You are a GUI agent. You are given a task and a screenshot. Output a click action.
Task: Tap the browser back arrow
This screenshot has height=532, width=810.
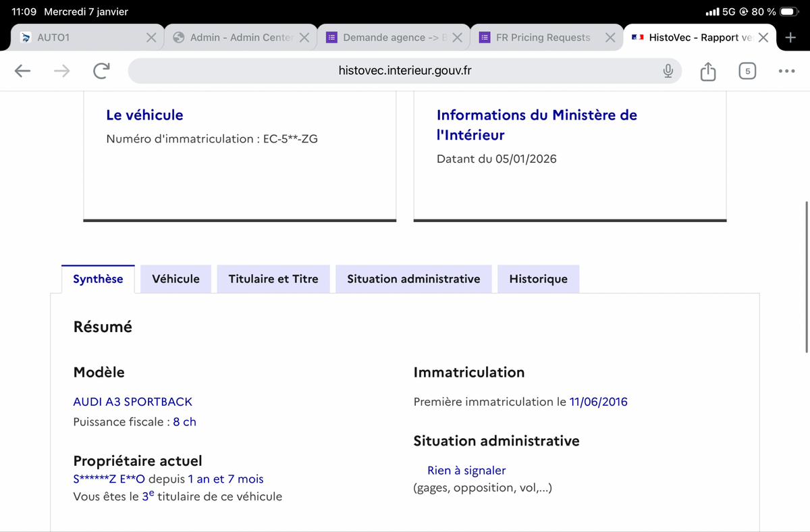point(22,71)
